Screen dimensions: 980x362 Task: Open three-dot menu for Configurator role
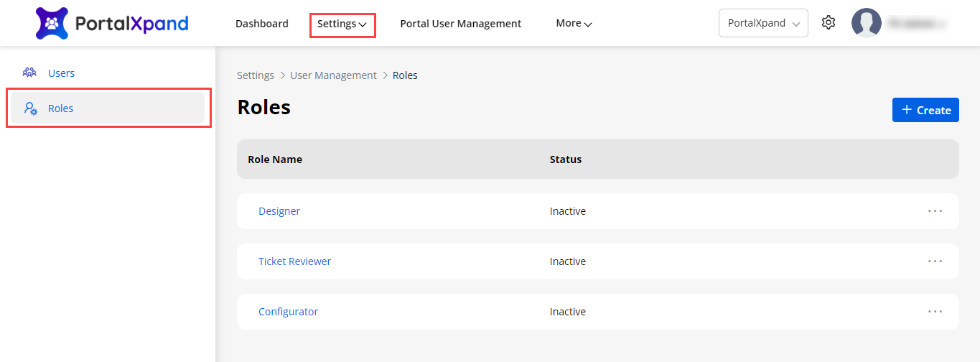(x=934, y=312)
